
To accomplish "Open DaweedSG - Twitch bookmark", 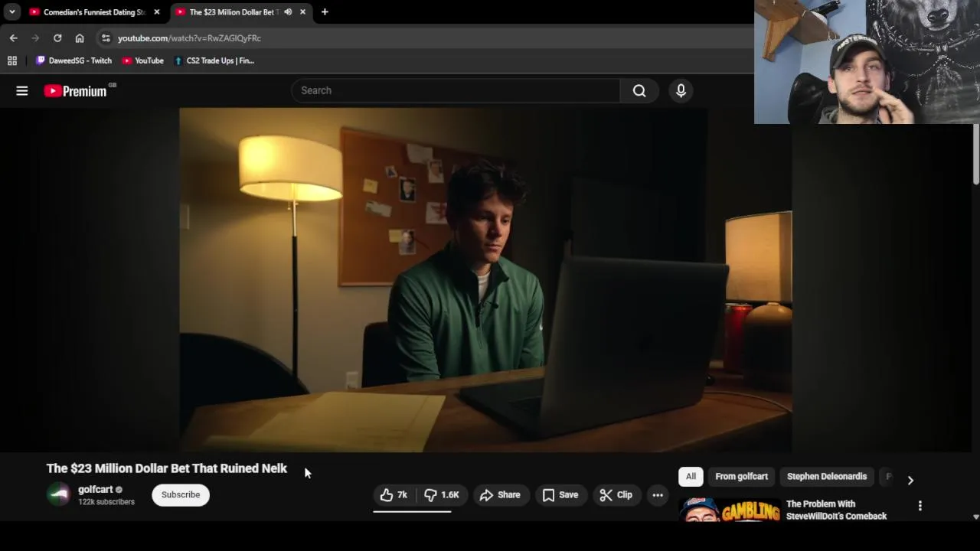I will (x=74, y=60).
